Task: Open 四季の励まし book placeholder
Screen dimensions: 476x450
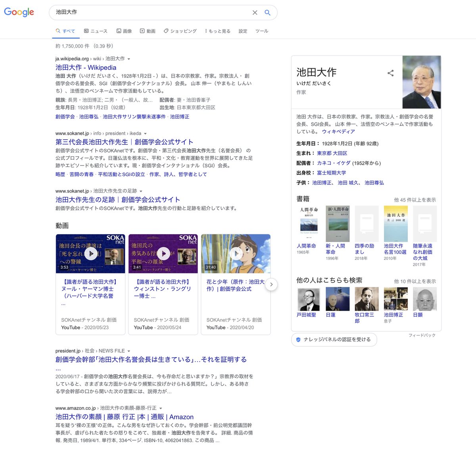Action: pyautogui.click(x=367, y=224)
